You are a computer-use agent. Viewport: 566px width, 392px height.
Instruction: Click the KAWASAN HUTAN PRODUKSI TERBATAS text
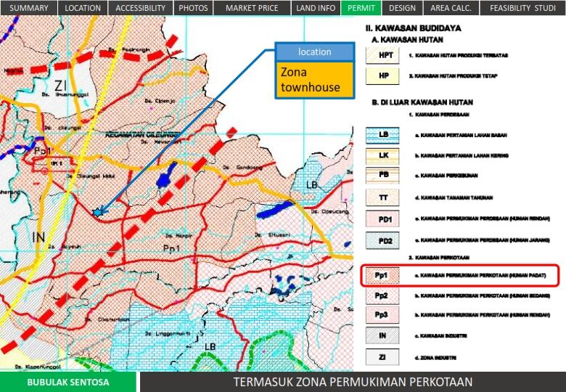coord(462,56)
